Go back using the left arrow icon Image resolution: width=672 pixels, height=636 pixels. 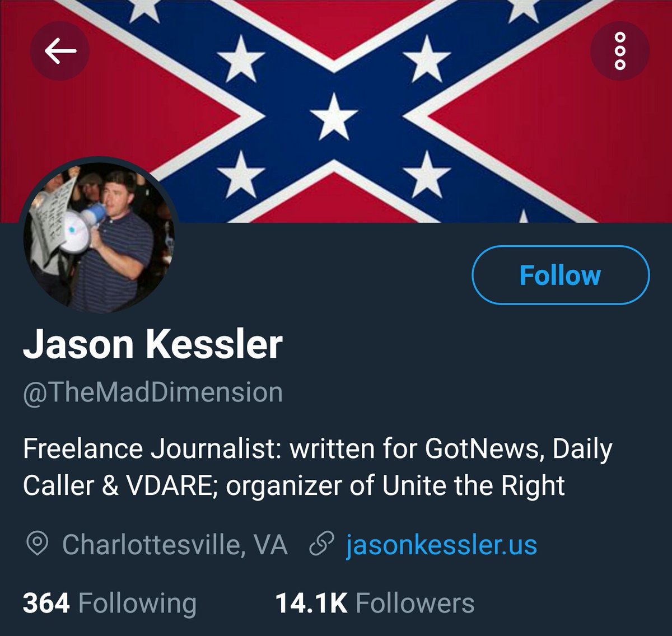(60, 52)
